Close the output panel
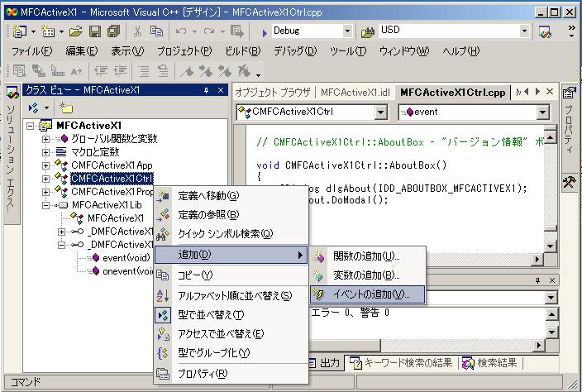The width and height of the screenshot is (582, 392). point(552,280)
